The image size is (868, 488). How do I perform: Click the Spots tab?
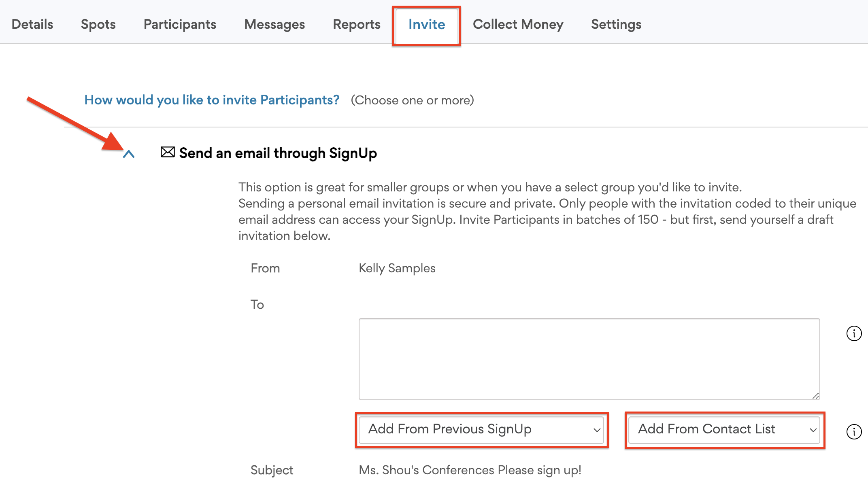[97, 24]
